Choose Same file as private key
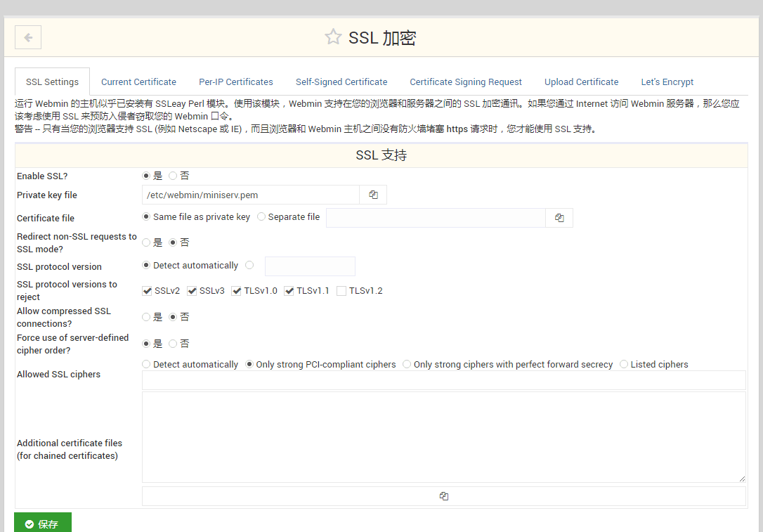Viewport: 763px width, 532px height. pos(146,216)
